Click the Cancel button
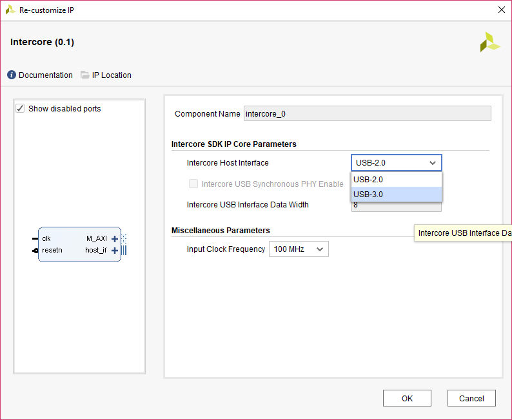 (x=471, y=398)
